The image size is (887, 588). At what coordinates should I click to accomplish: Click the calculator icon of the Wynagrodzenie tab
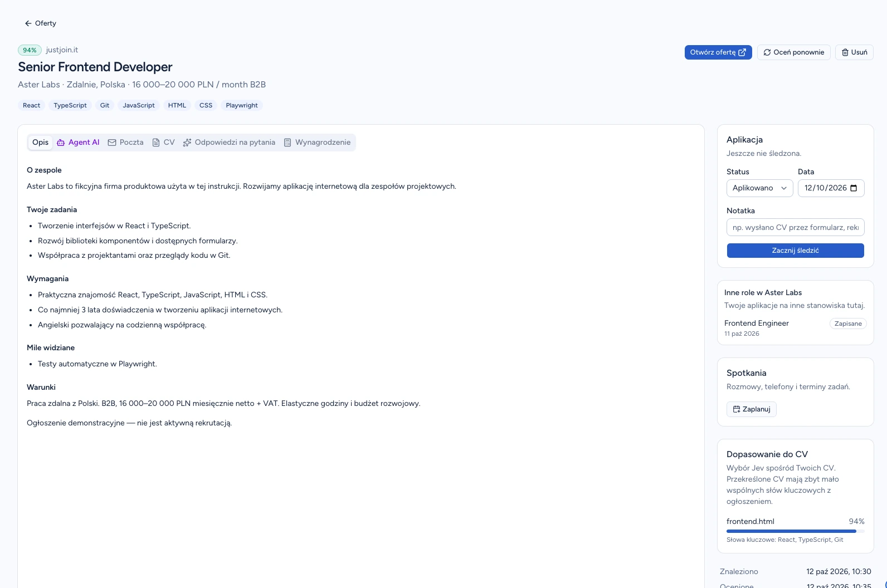point(287,143)
